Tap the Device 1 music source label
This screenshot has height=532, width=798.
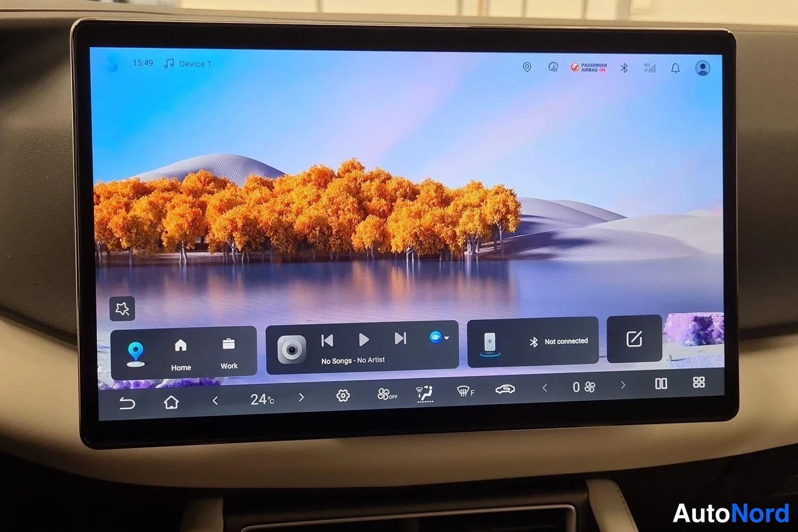[x=188, y=64]
